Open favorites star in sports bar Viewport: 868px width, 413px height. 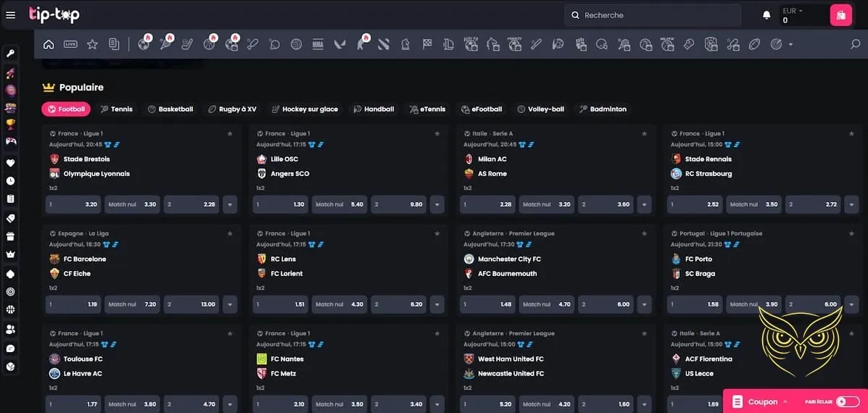(92, 44)
